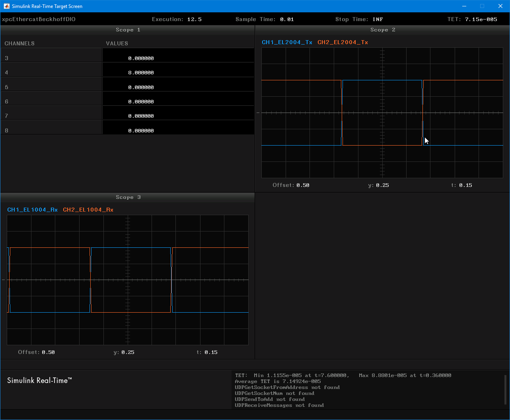Select the Scope 1 panel header

(128, 30)
